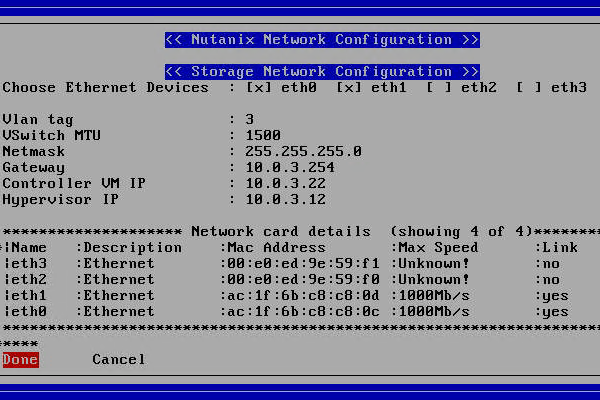The width and height of the screenshot is (600, 400).
Task: Click the link status yes for eth0
Action: 555,312
